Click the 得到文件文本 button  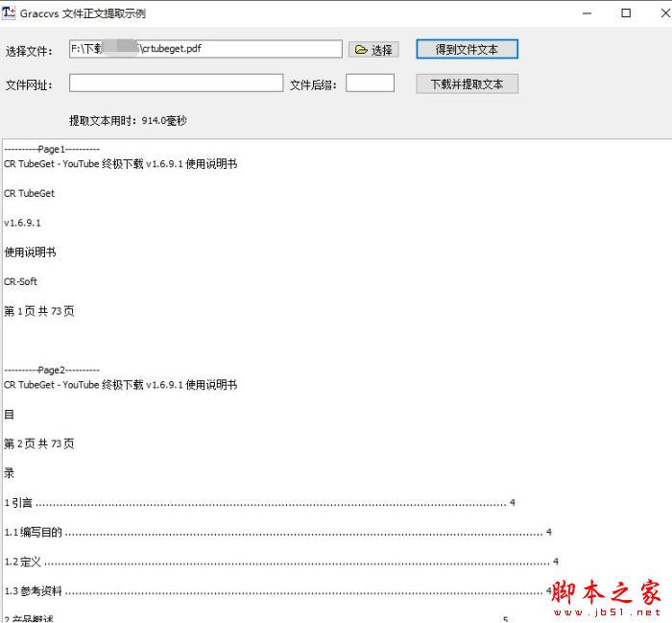coord(467,49)
